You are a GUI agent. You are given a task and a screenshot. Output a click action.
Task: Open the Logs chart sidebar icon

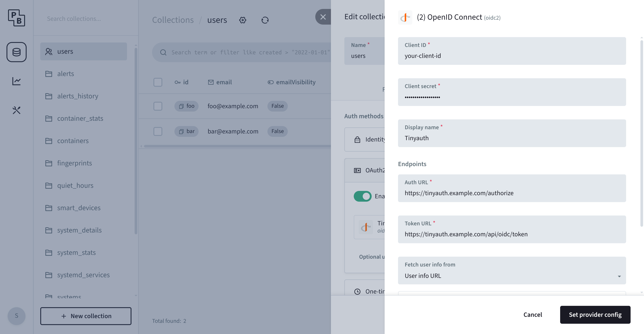[17, 81]
